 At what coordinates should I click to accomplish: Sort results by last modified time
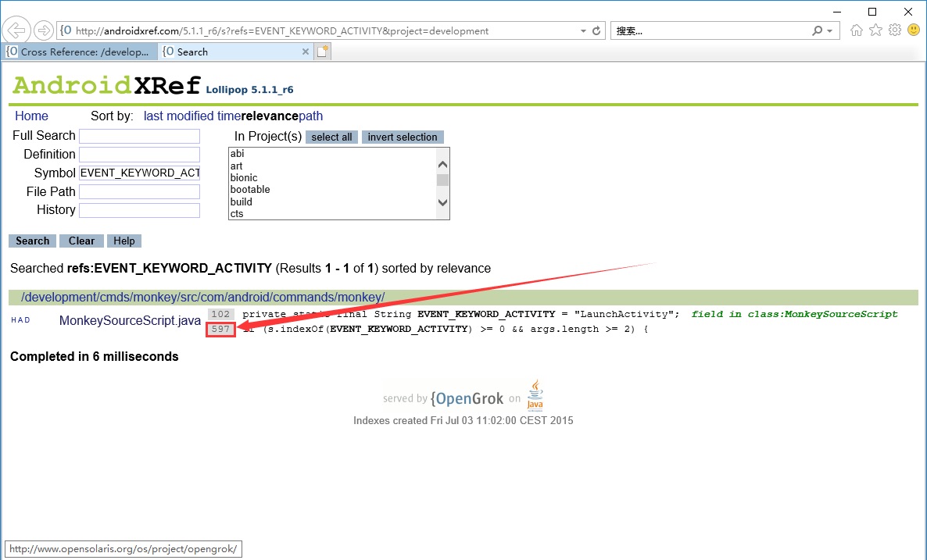(192, 116)
